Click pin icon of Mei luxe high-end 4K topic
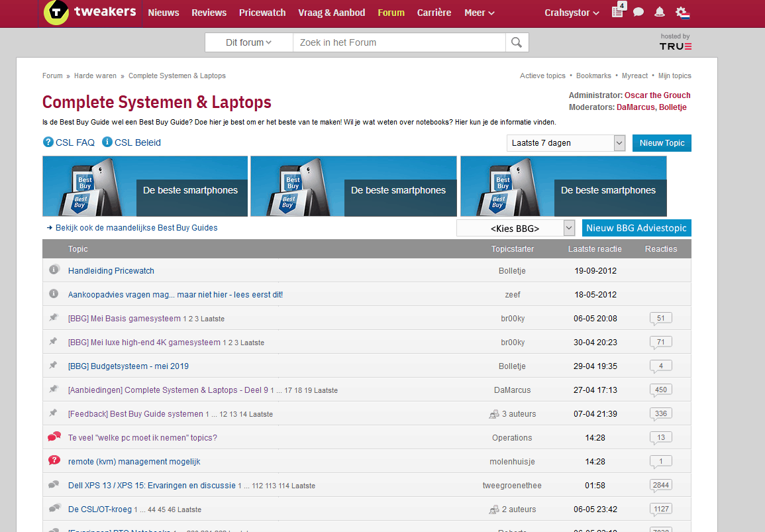 (x=54, y=342)
